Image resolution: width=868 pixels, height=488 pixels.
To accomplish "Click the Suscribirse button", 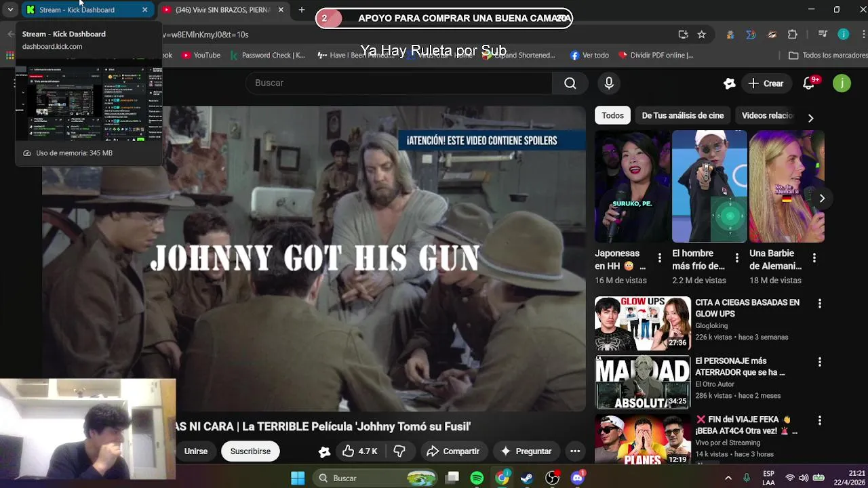I will pyautogui.click(x=250, y=451).
